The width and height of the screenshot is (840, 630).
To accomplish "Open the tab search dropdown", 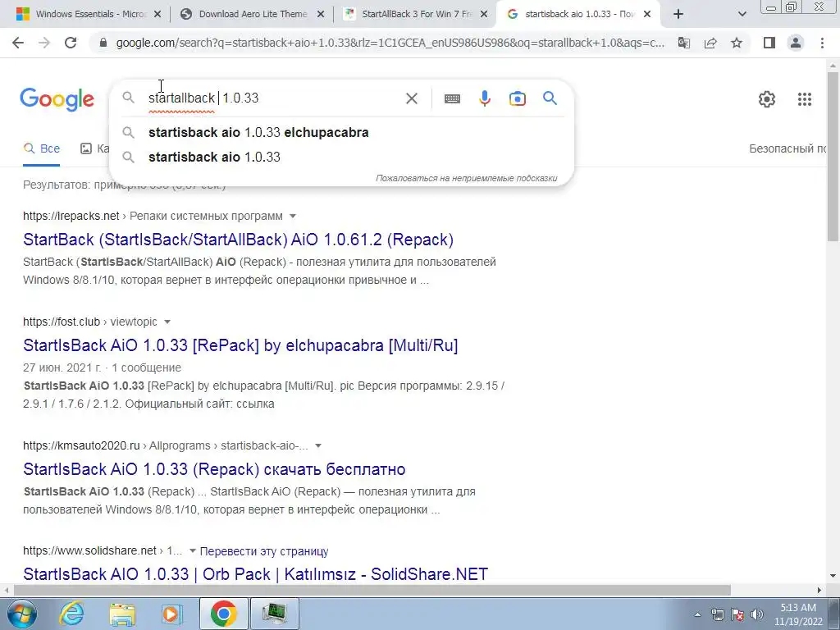I will pos(742,15).
